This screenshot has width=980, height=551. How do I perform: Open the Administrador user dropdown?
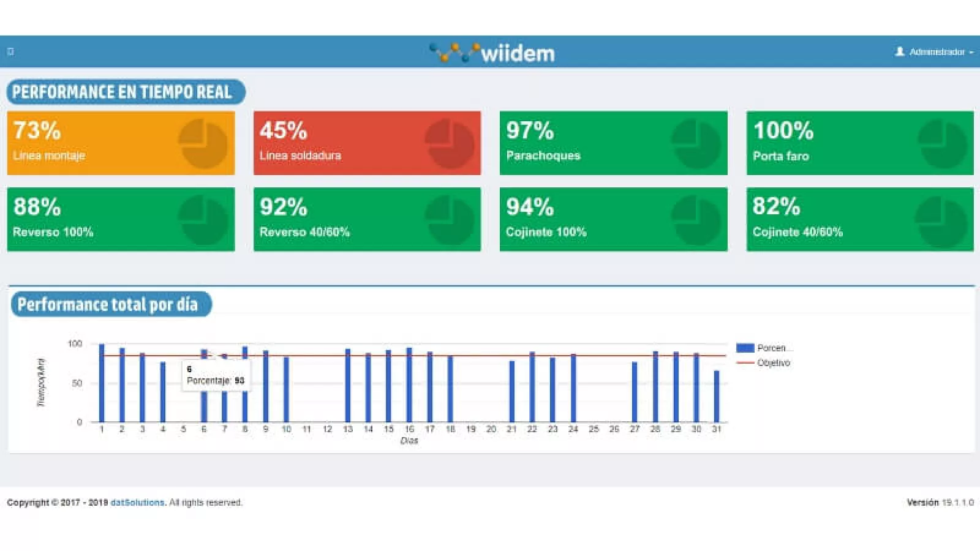(934, 52)
